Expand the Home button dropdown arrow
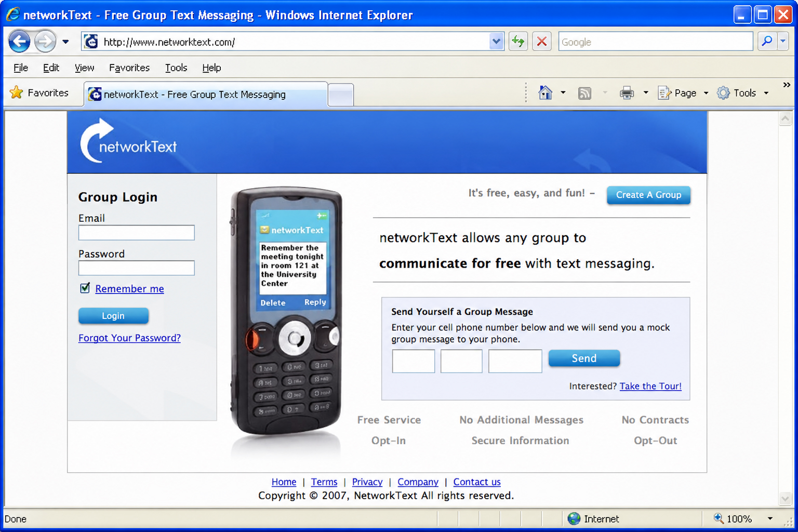The width and height of the screenshot is (798, 532). click(x=563, y=92)
